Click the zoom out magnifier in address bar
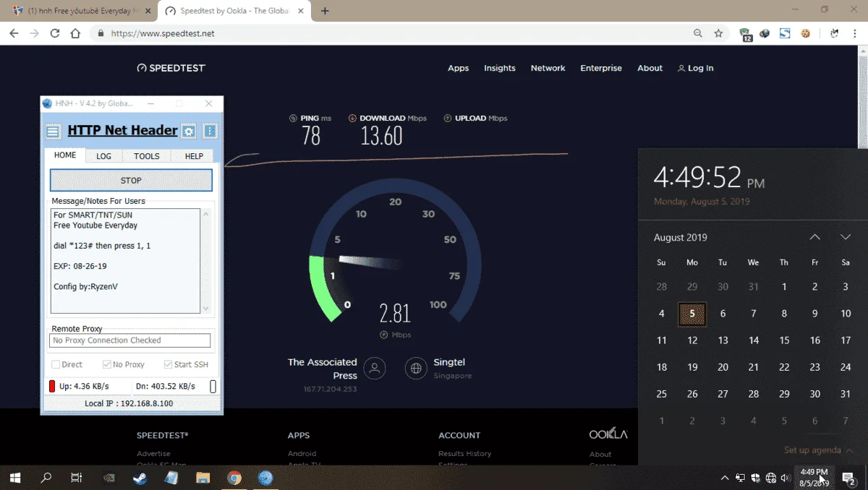This screenshot has width=868, height=490. (x=698, y=33)
